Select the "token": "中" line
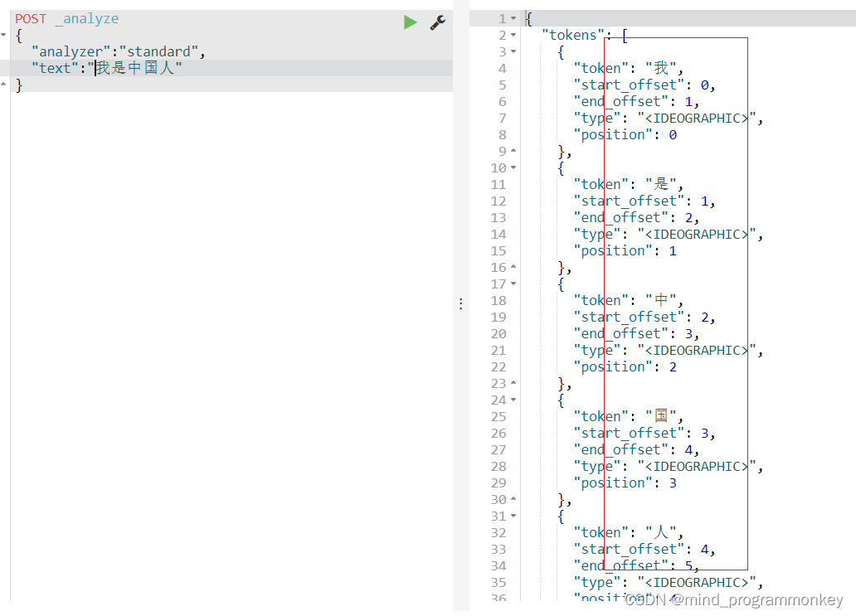The image size is (856, 616). [629, 301]
